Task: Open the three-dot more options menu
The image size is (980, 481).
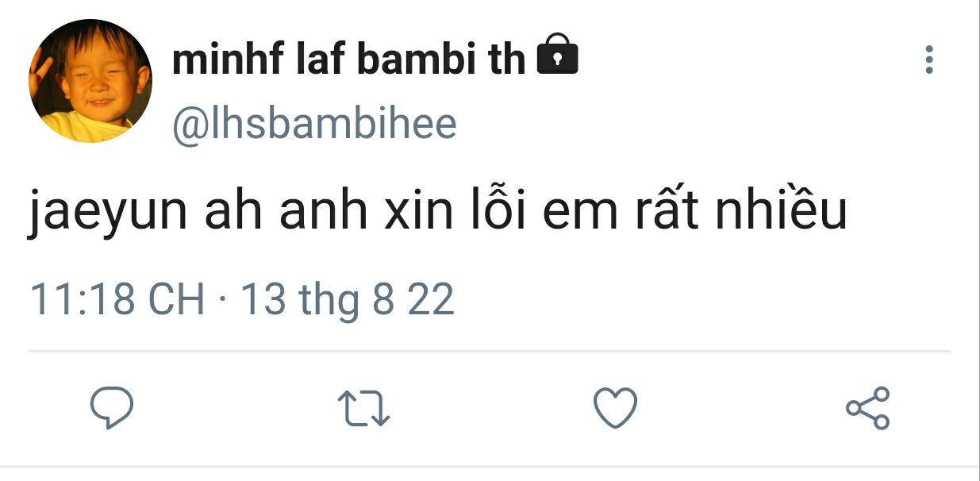Action: coord(929,60)
